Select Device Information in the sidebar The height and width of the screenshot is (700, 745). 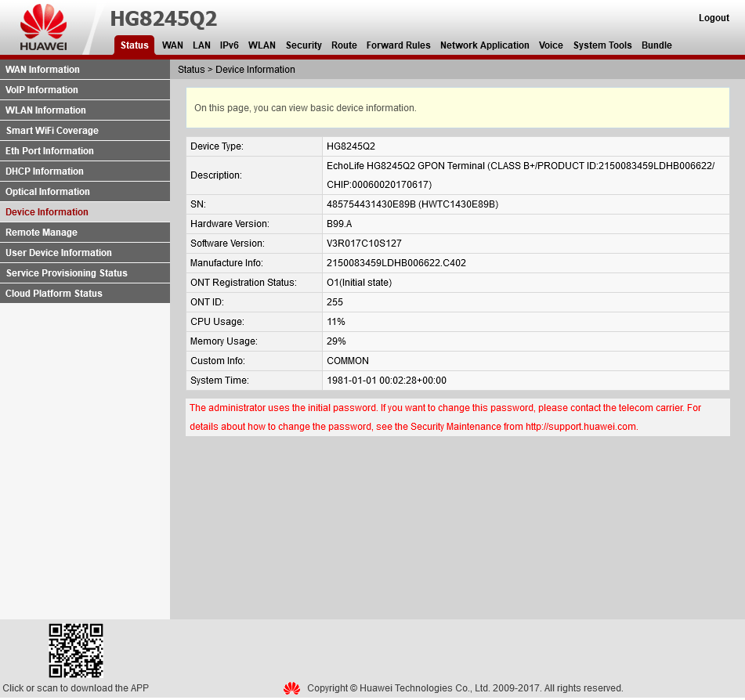85,212
